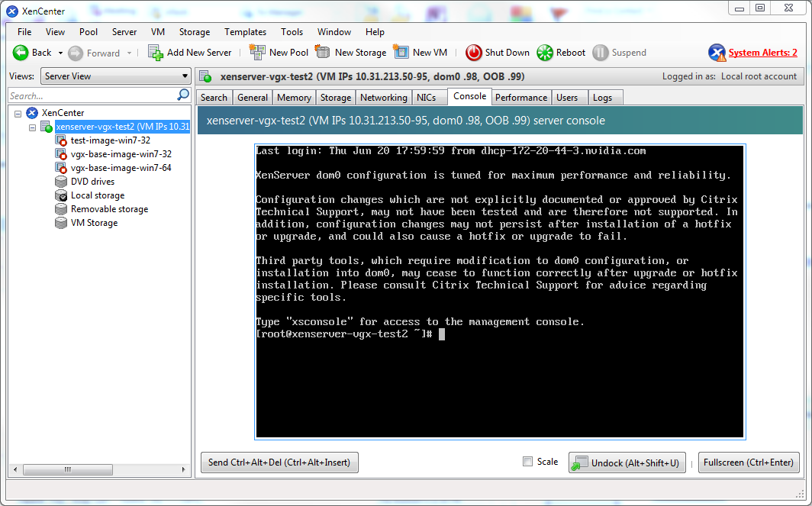Enable the Scale checkbox for the console
This screenshot has width=812, height=506.
[x=527, y=461]
